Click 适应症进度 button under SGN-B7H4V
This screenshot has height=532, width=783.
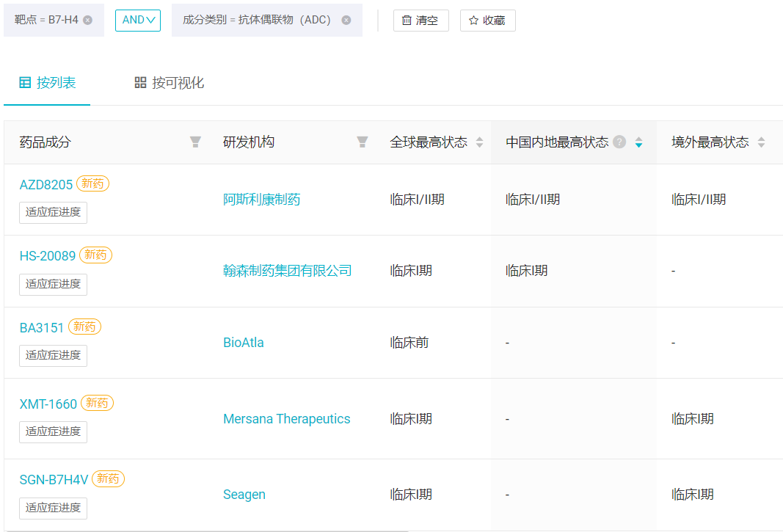tap(53, 508)
